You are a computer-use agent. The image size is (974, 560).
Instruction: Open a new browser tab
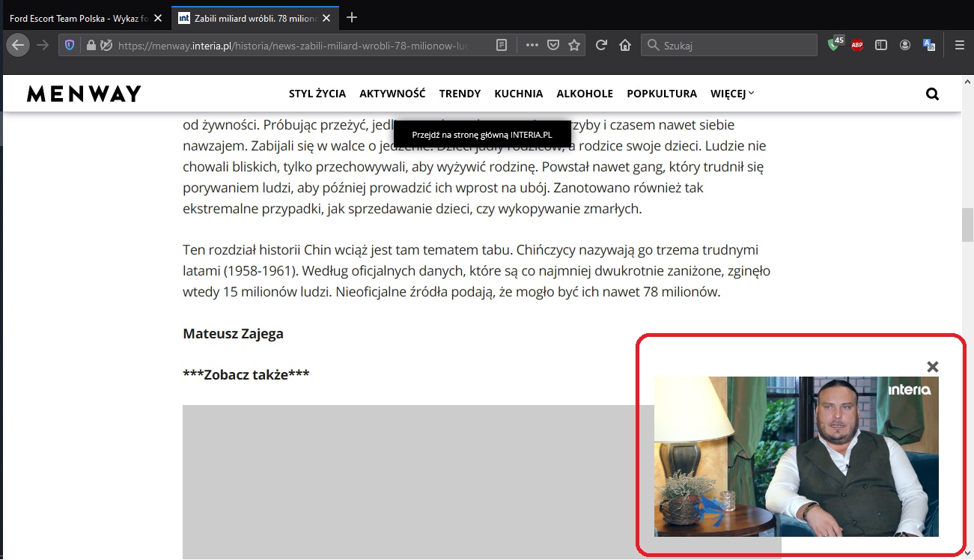pyautogui.click(x=353, y=17)
